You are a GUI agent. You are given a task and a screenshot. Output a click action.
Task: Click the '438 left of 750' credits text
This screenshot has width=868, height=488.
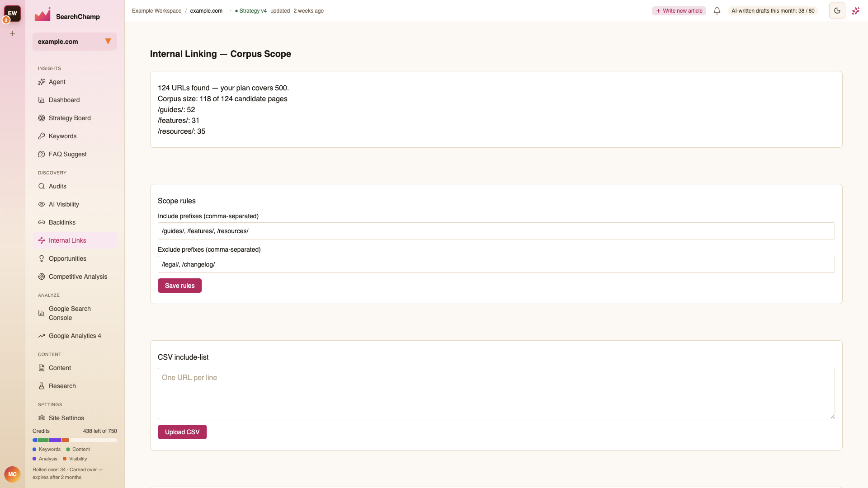[100, 431]
